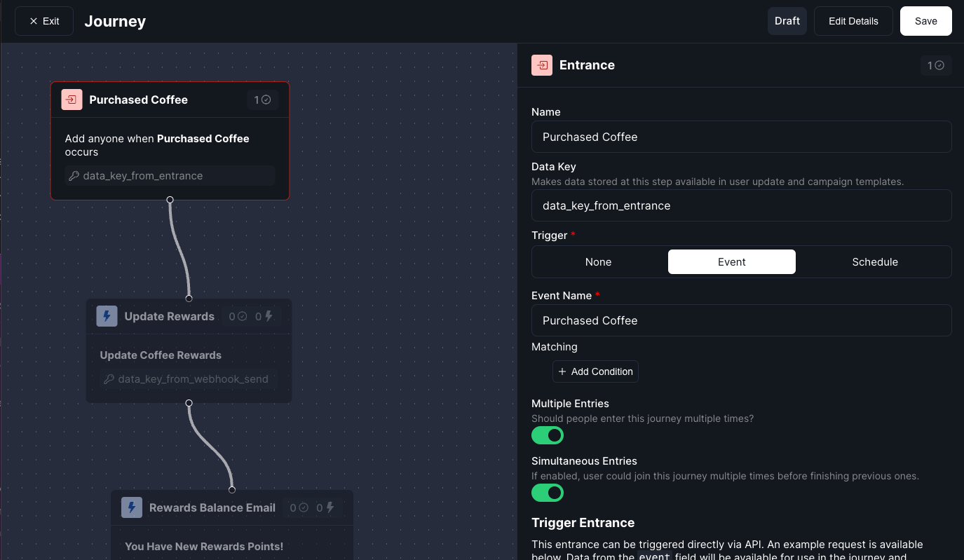Select the lightning bolt icon on Update Rewards
This screenshot has width=964, height=560.
click(107, 316)
